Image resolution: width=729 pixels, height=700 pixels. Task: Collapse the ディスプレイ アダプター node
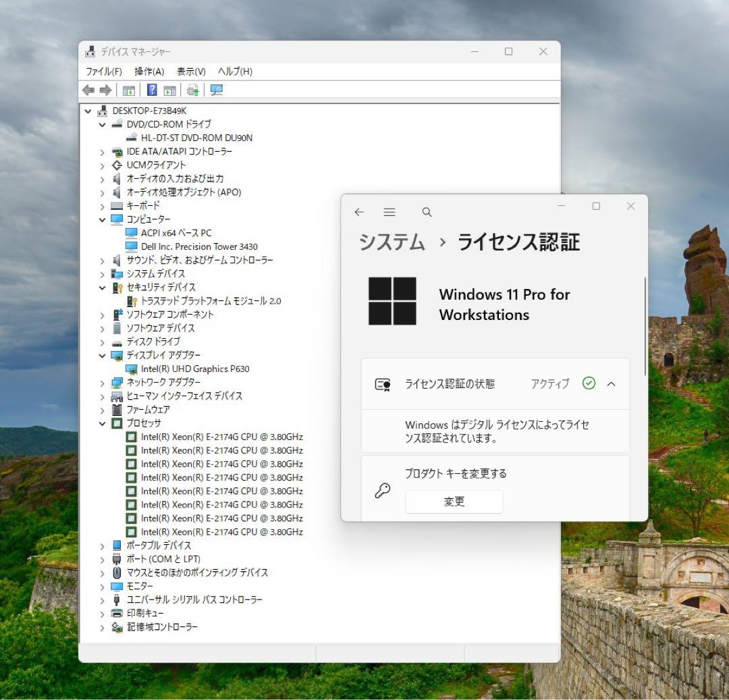point(103,356)
